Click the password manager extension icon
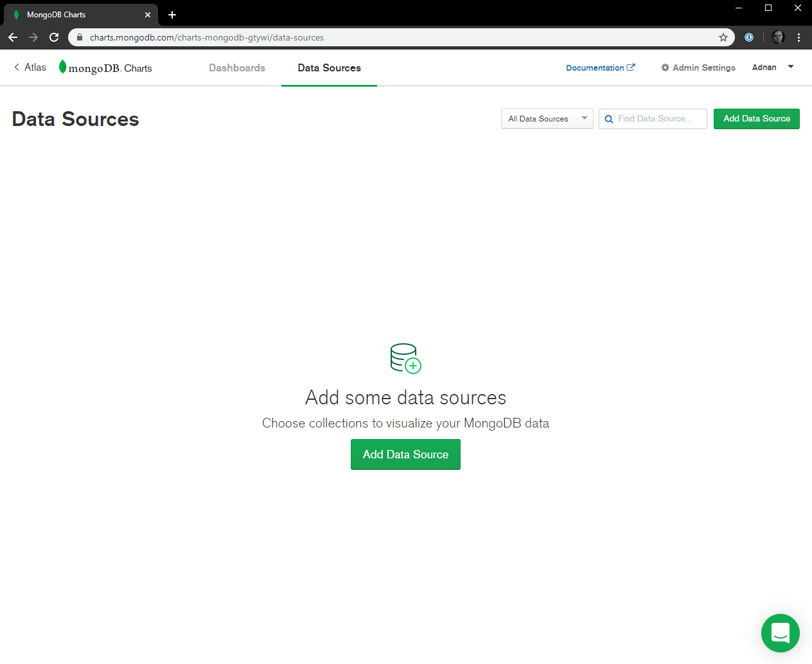This screenshot has width=812, height=664. tap(749, 37)
